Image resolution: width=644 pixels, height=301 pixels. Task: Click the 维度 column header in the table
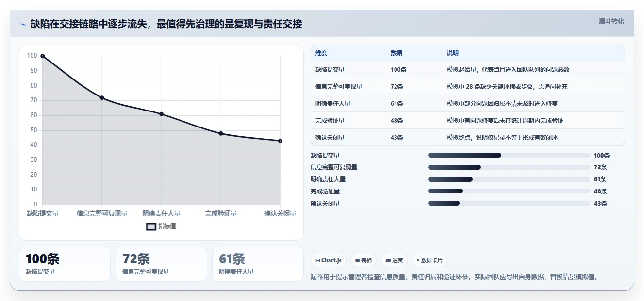click(321, 53)
